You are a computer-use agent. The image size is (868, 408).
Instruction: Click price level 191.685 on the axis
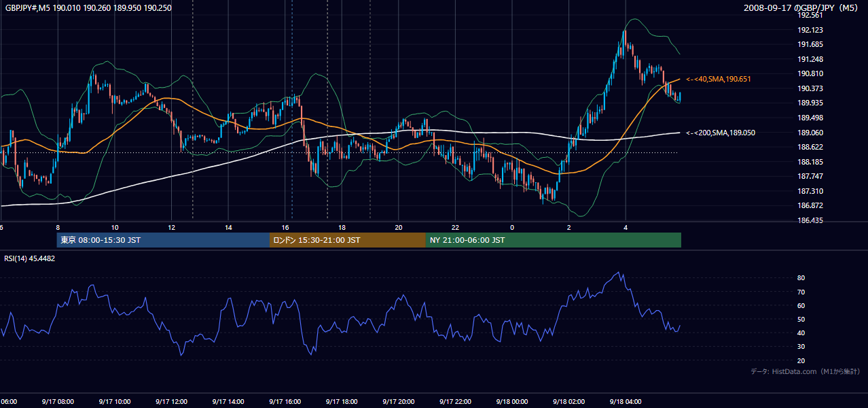point(811,44)
